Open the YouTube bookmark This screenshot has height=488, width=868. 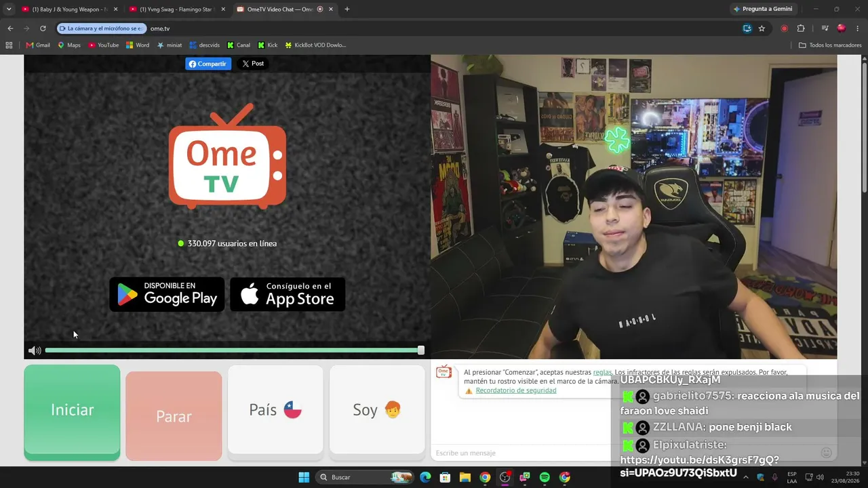point(104,45)
